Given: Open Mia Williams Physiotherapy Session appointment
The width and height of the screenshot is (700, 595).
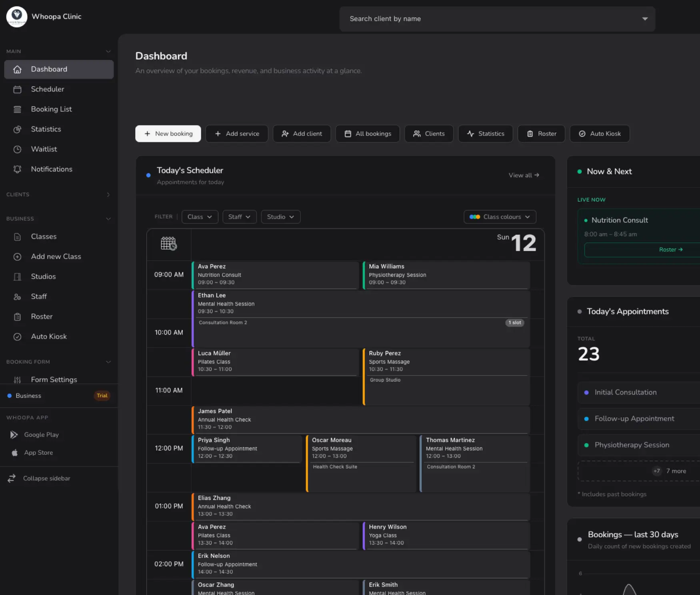Looking at the screenshot, I should [446, 275].
